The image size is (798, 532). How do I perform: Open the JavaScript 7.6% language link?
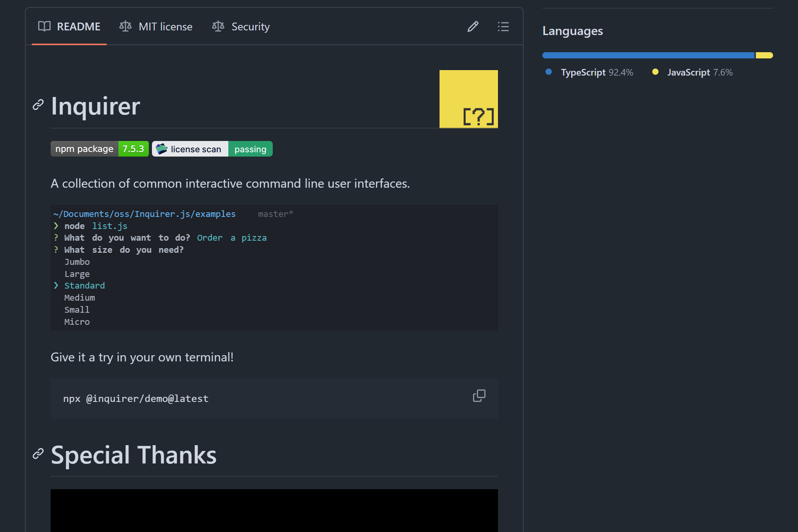[x=700, y=72]
